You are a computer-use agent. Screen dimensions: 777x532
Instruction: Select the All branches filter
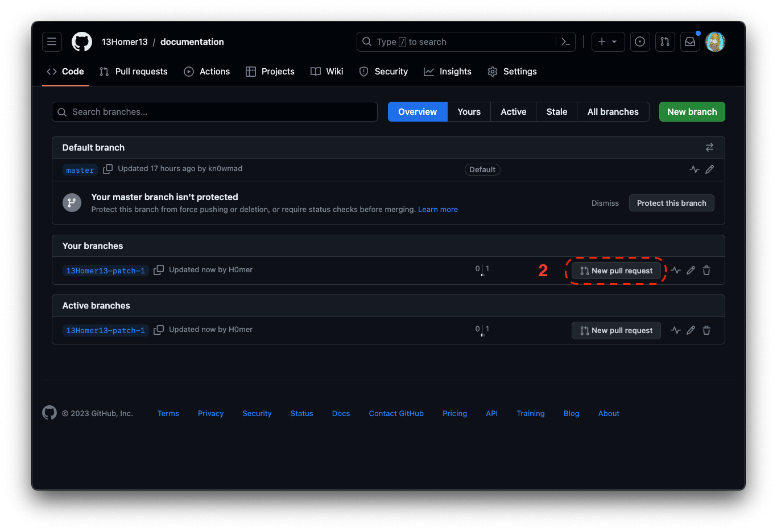click(x=613, y=112)
